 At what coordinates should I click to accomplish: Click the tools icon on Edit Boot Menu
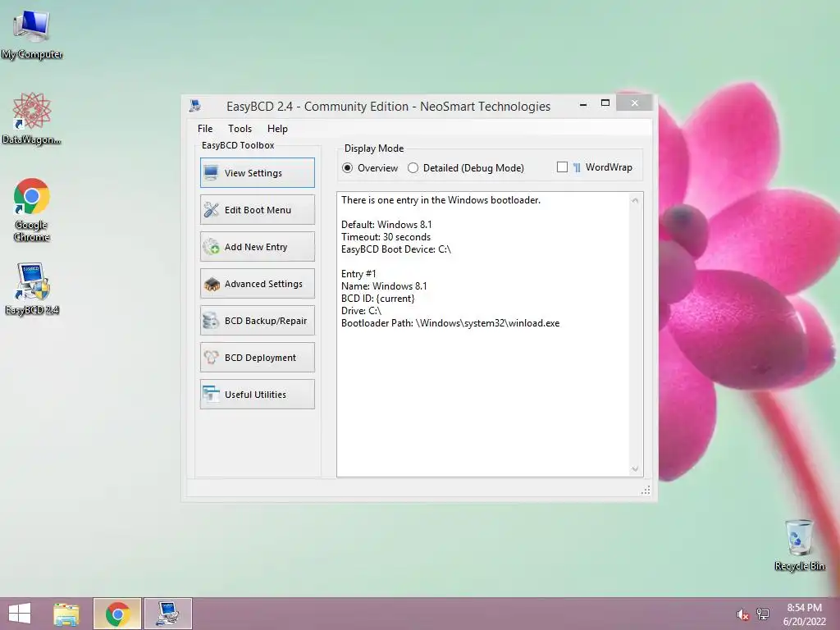click(211, 209)
